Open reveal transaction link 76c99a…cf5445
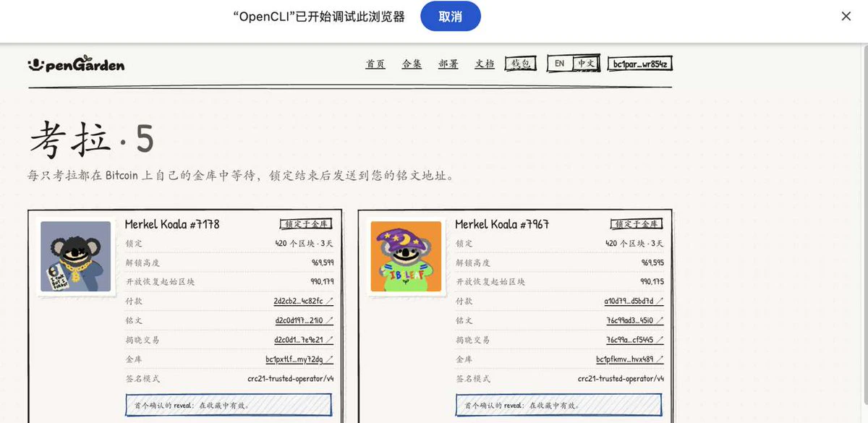Screen dimensions: 868x423 click(x=634, y=339)
